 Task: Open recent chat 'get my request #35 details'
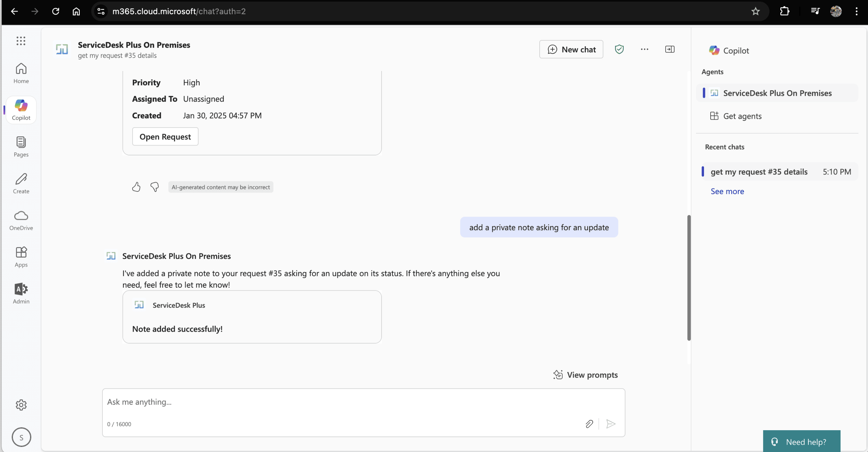tap(780, 172)
